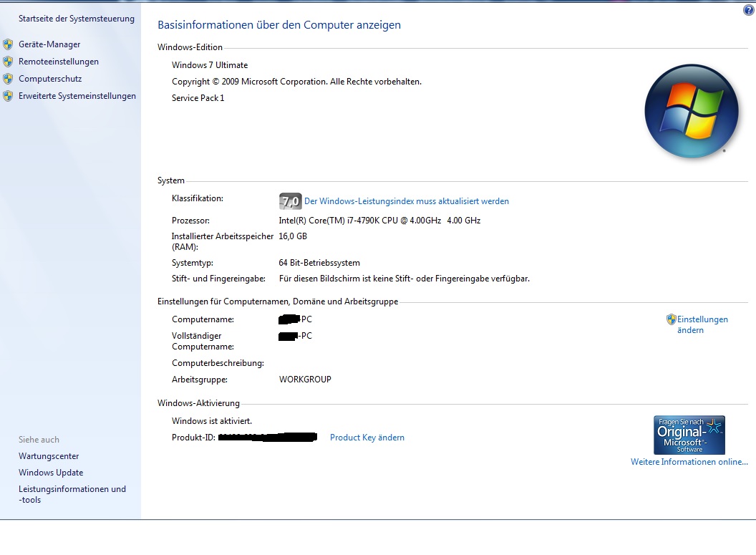Click the 7,0 Leistungsindex score badge

click(x=290, y=201)
